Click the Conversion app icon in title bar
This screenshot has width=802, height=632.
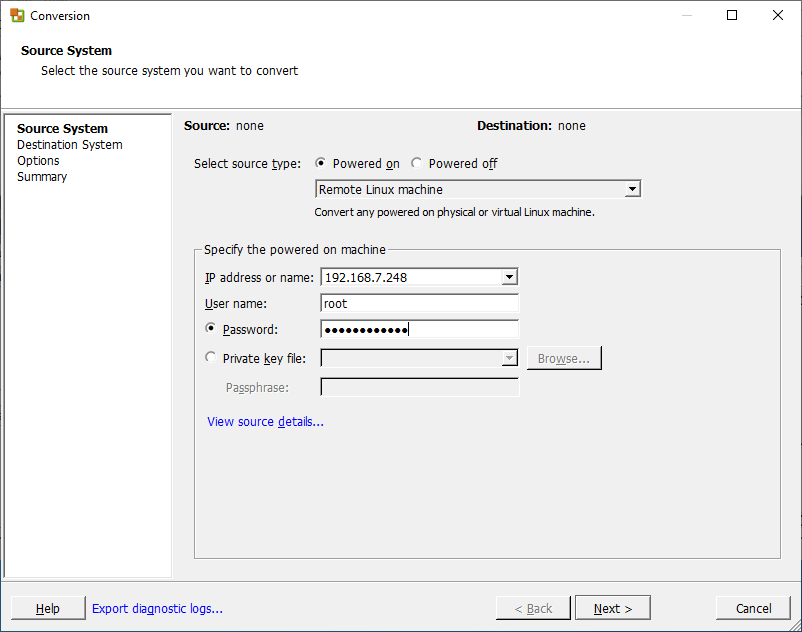[x=17, y=15]
